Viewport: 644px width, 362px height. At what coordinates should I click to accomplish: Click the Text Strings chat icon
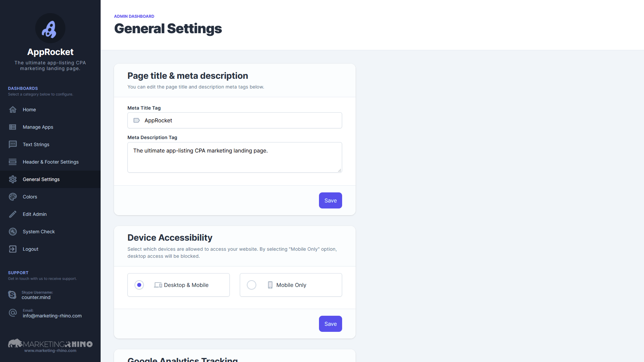click(x=13, y=144)
